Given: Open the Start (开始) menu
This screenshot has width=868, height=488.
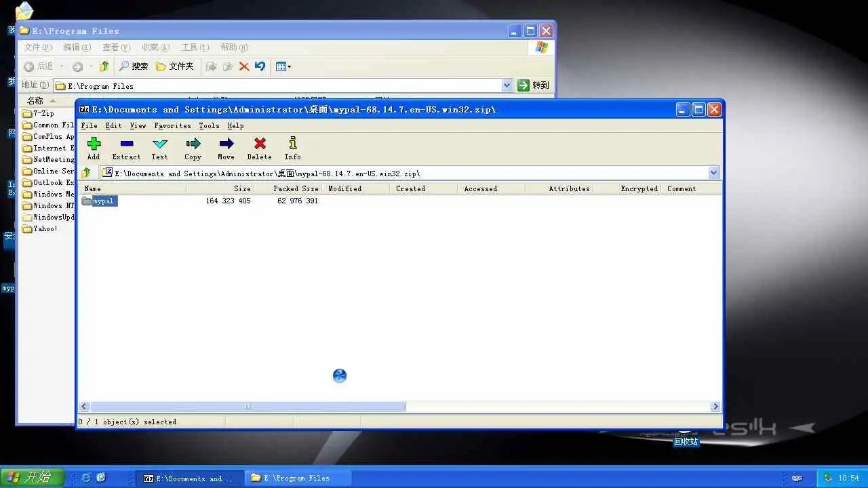Looking at the screenshot, I should tap(32, 477).
